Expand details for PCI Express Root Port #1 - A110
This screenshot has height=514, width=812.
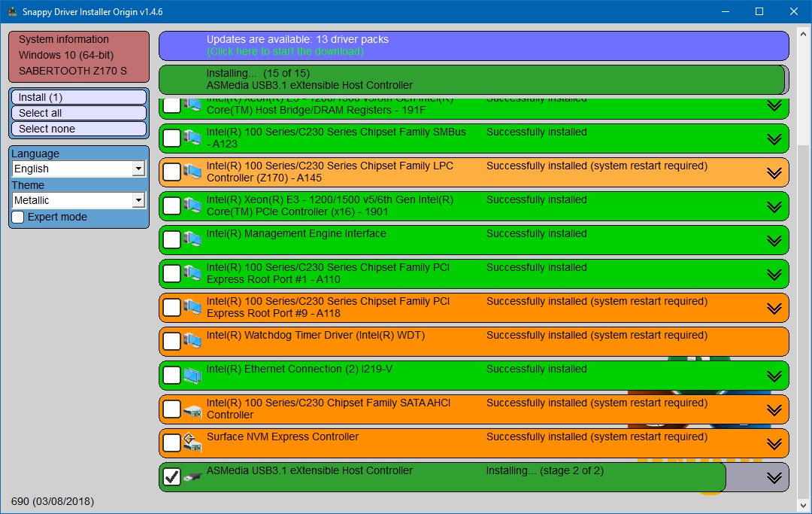tap(774, 275)
